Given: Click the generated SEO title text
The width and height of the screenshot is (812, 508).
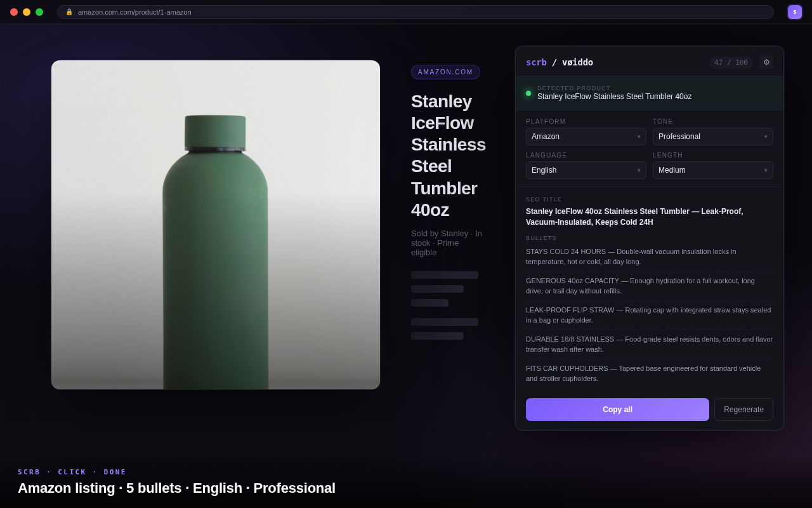Looking at the screenshot, I should [x=634, y=217].
